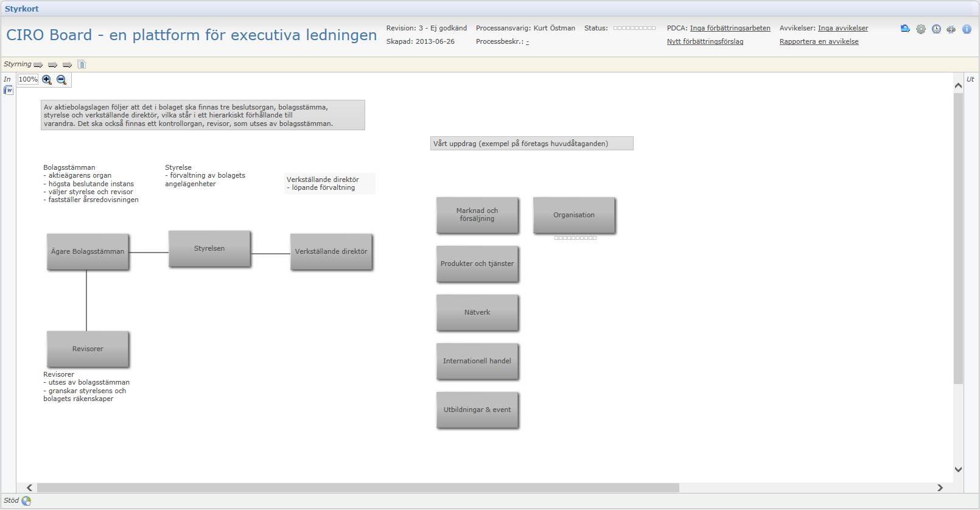Screen dimensions: 980x510
Task: Select the Styrelsen process box
Action: coord(209,248)
